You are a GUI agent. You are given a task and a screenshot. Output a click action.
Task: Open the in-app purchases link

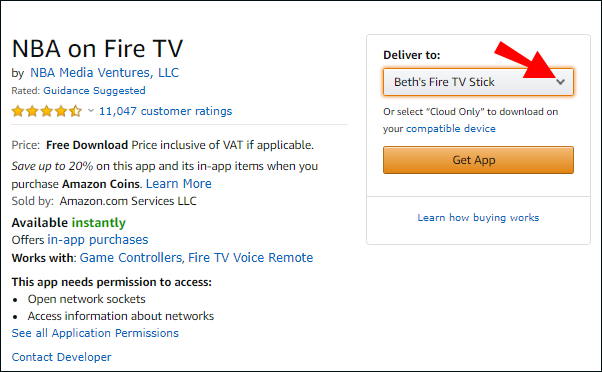(x=98, y=240)
